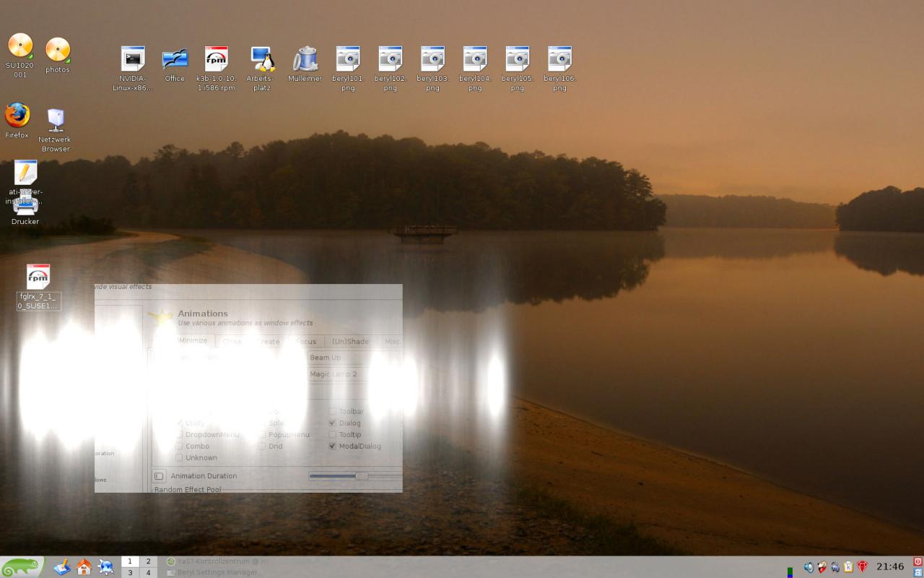Open the volume mixer tray icon
The image size is (924, 578).
[808, 567]
